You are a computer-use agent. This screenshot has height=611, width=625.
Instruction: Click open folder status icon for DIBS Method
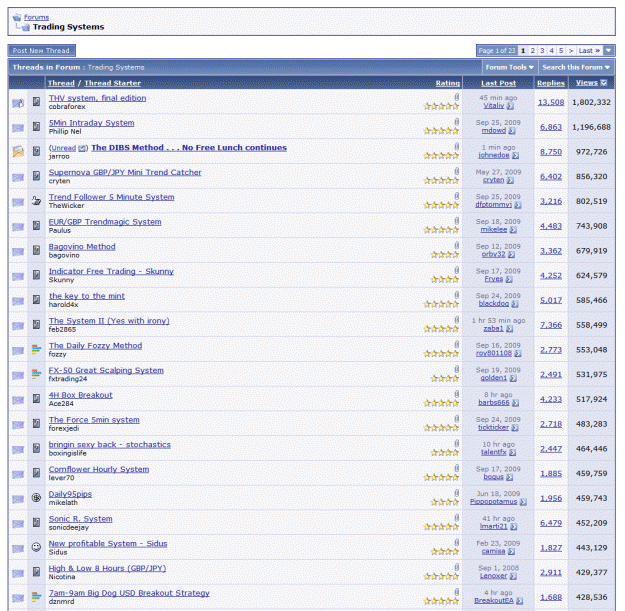pyautogui.click(x=18, y=151)
